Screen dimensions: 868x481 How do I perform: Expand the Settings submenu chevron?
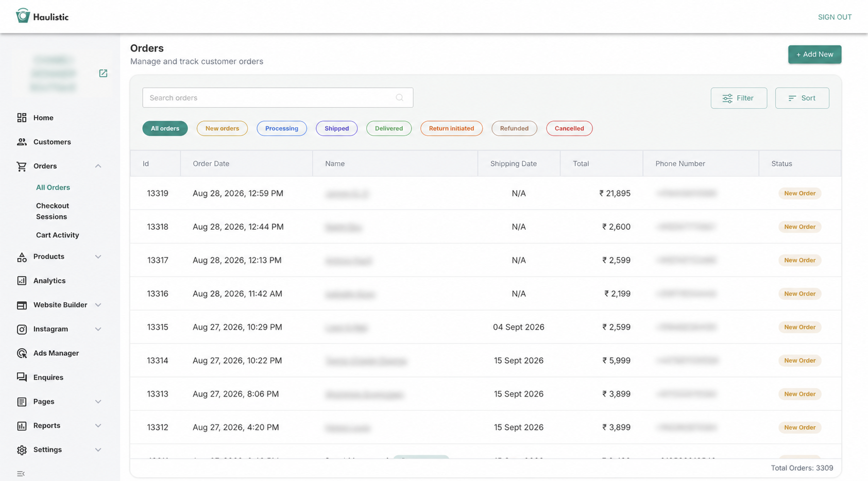pos(98,450)
